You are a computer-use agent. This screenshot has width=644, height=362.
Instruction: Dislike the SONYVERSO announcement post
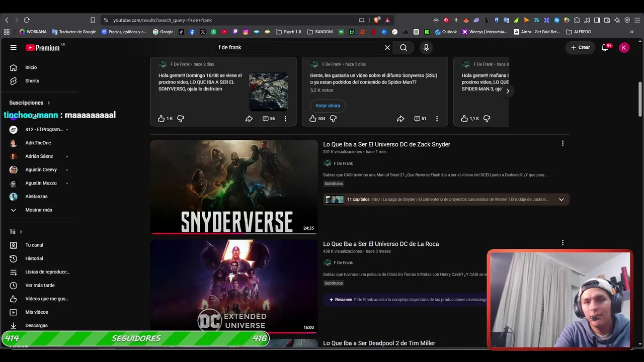[x=181, y=119]
